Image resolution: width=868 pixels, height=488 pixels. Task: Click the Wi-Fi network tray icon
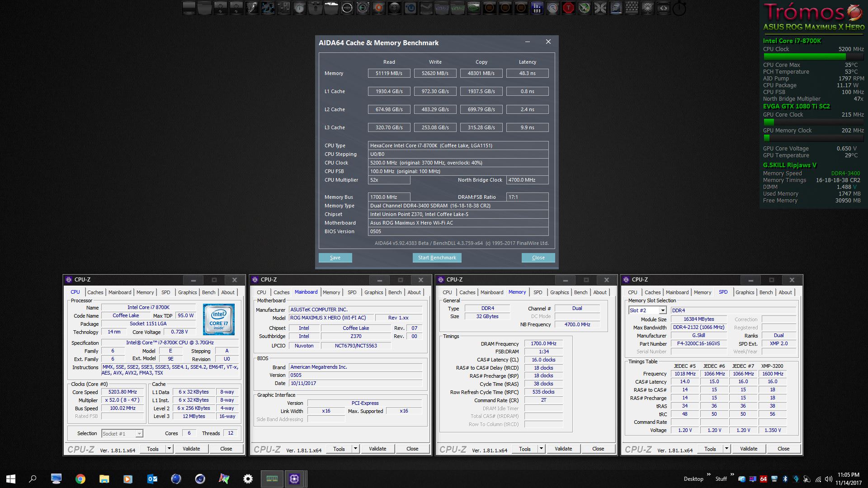[818, 479]
